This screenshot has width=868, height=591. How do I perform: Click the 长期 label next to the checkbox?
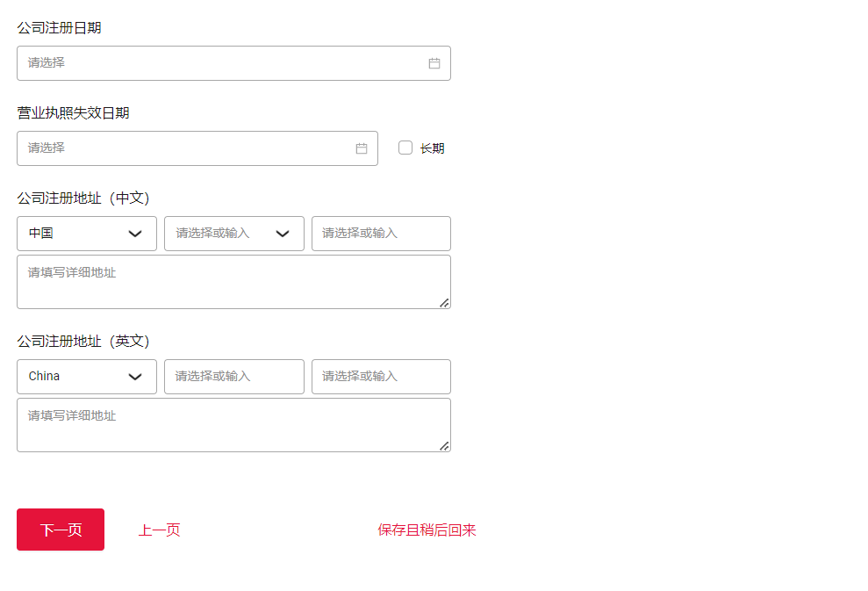pyautogui.click(x=434, y=148)
